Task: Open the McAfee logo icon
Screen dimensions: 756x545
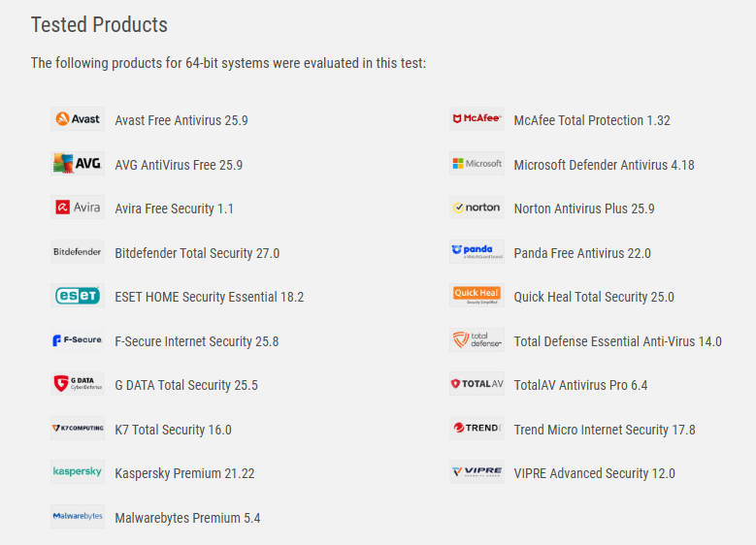Action: pyautogui.click(x=477, y=118)
